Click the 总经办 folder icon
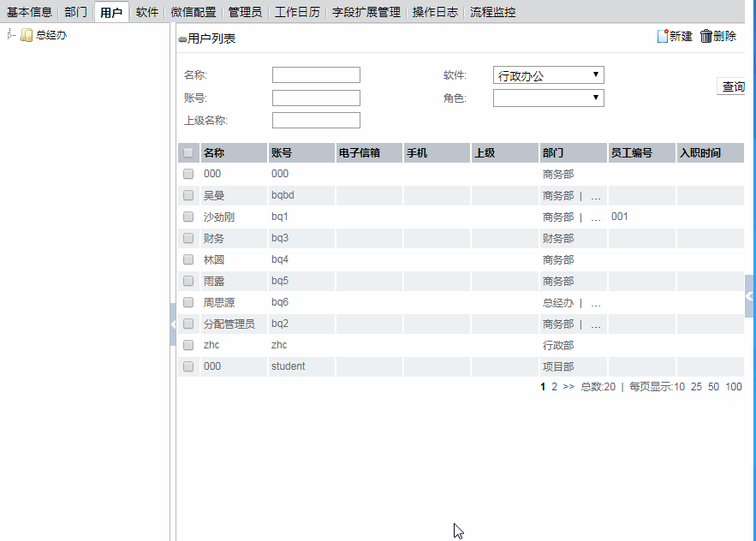 27,35
